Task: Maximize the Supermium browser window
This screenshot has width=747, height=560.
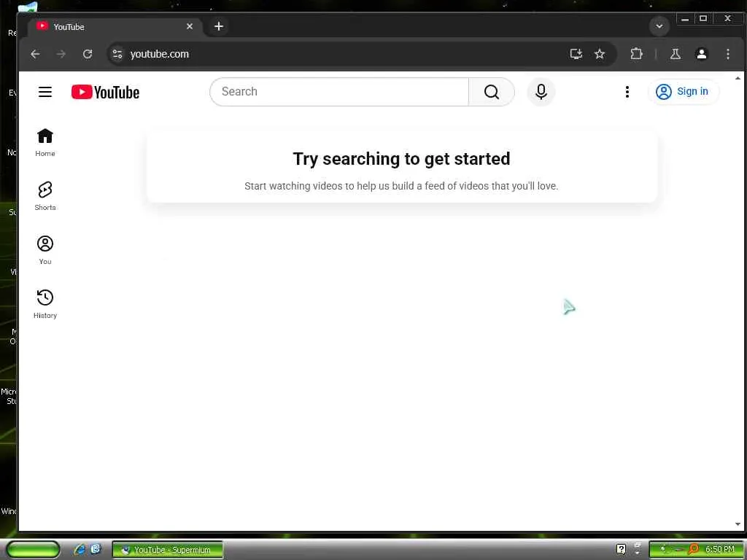Action: tap(703, 19)
